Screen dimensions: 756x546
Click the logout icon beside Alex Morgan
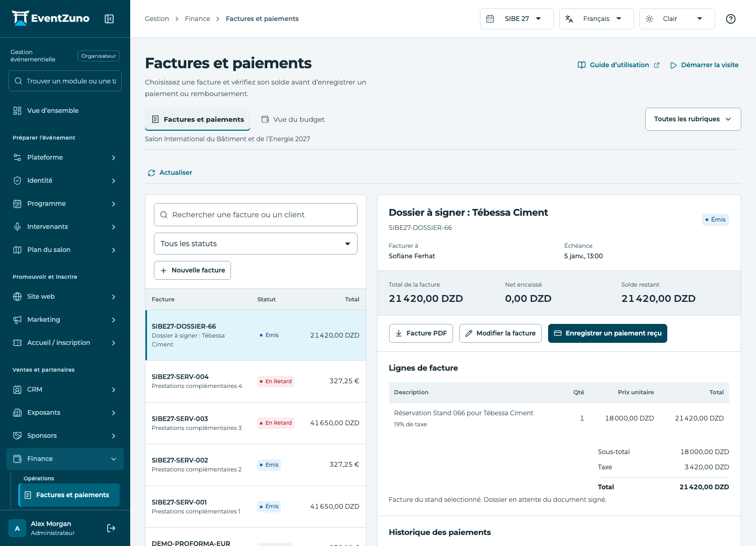click(x=111, y=528)
